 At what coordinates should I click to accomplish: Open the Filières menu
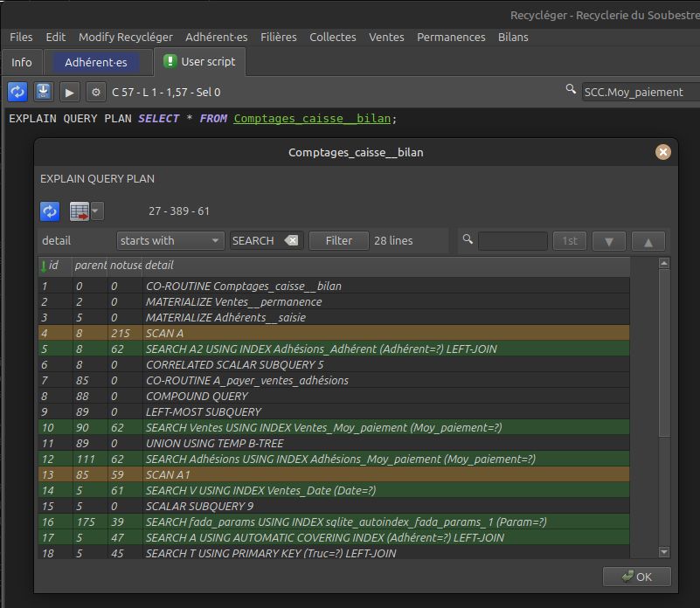(x=279, y=37)
